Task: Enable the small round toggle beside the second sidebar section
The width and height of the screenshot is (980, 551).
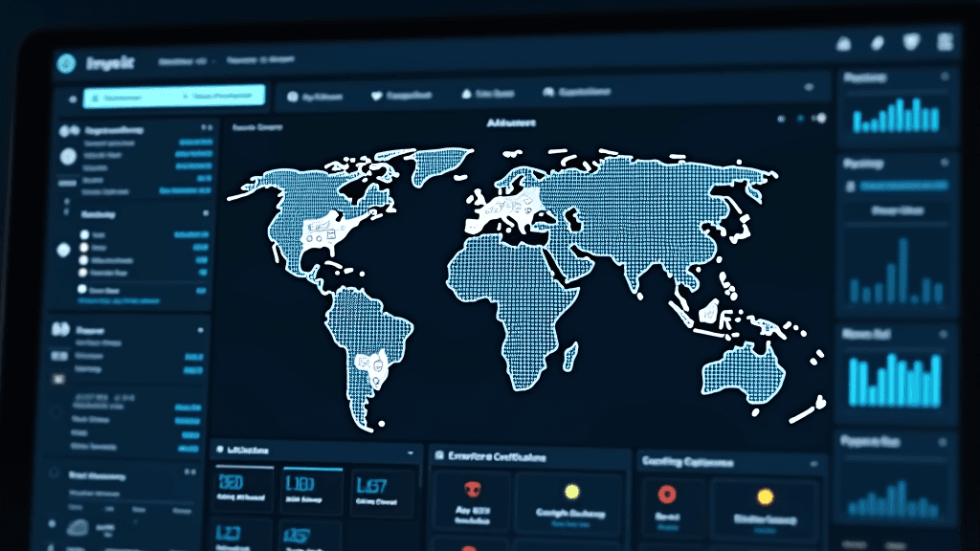Action: click(206, 213)
